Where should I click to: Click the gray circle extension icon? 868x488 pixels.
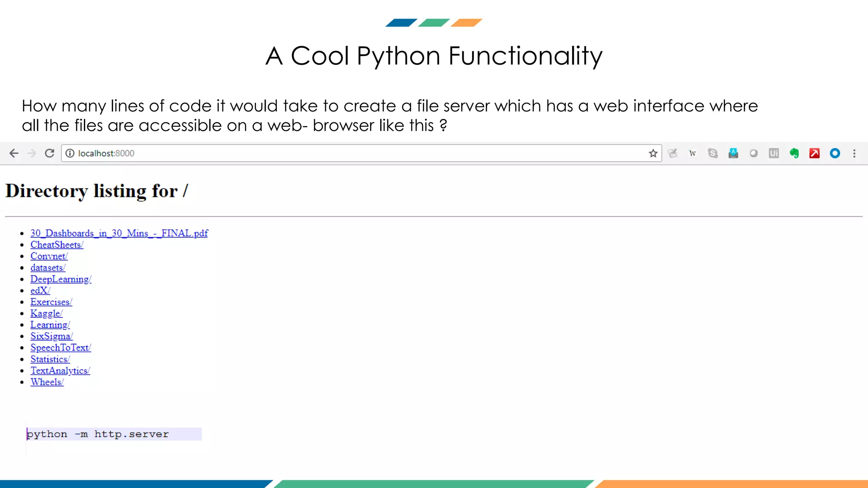[x=754, y=153]
